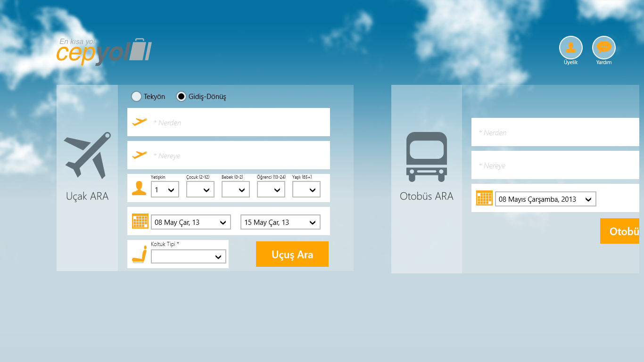The width and height of the screenshot is (644, 362).
Task: Open the 08 Mayıs Çarşamba bus date dropdown
Action: tap(545, 199)
